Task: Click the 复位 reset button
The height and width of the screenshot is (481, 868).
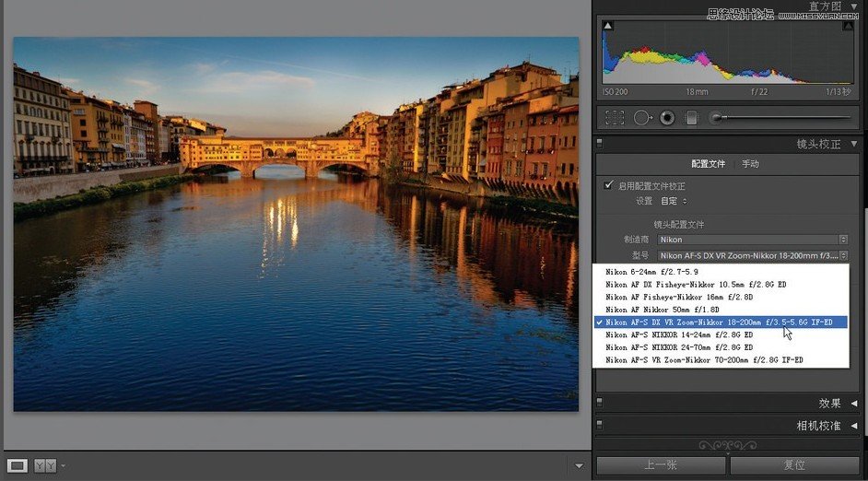Action: point(794,465)
